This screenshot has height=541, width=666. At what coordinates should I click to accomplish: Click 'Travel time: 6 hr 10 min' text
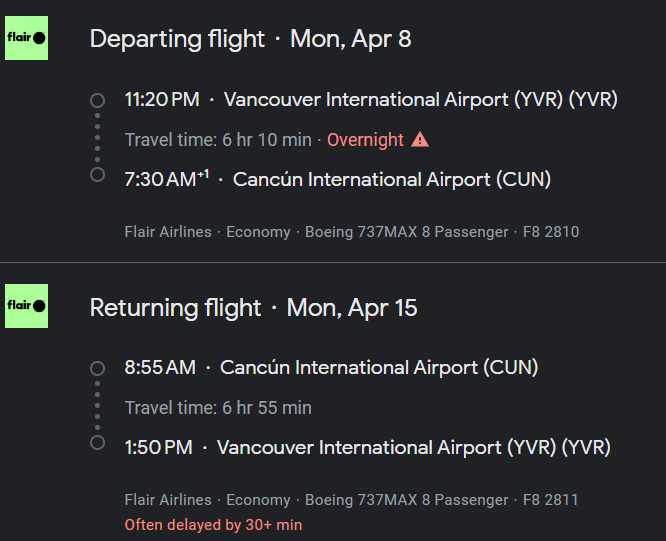[218, 140]
